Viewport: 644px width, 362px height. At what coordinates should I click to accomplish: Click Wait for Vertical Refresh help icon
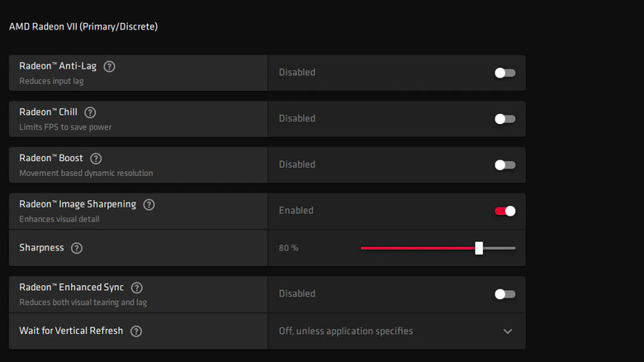136,331
